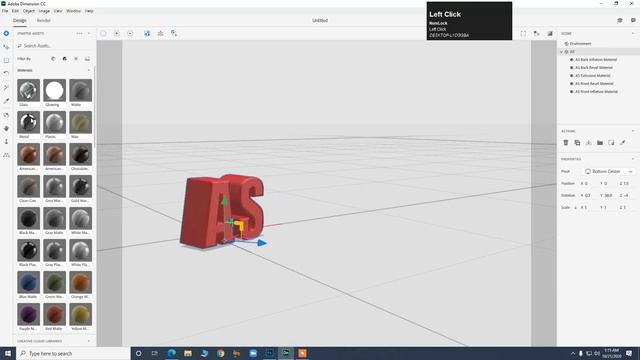This screenshot has height=360, width=640.
Task: Select AS Back Inflation Material
Action: click(x=596, y=60)
